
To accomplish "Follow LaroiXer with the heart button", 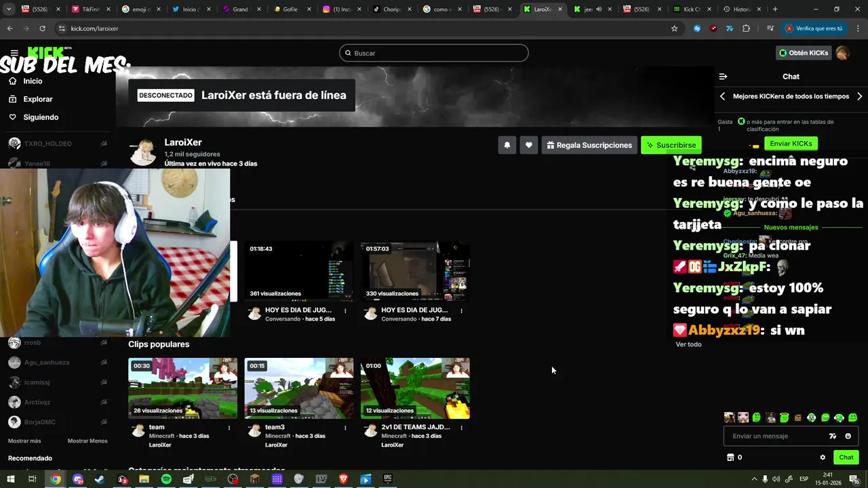I will [x=529, y=145].
